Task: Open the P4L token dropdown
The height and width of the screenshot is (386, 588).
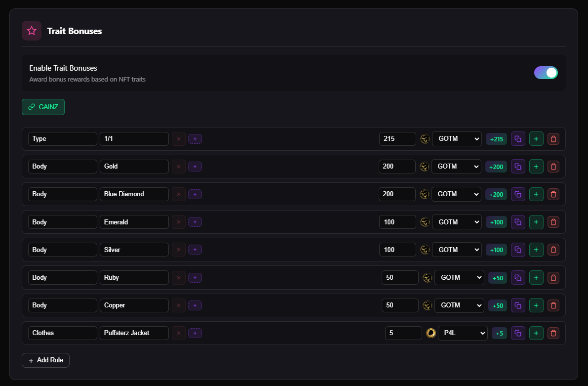Action: (x=462, y=333)
